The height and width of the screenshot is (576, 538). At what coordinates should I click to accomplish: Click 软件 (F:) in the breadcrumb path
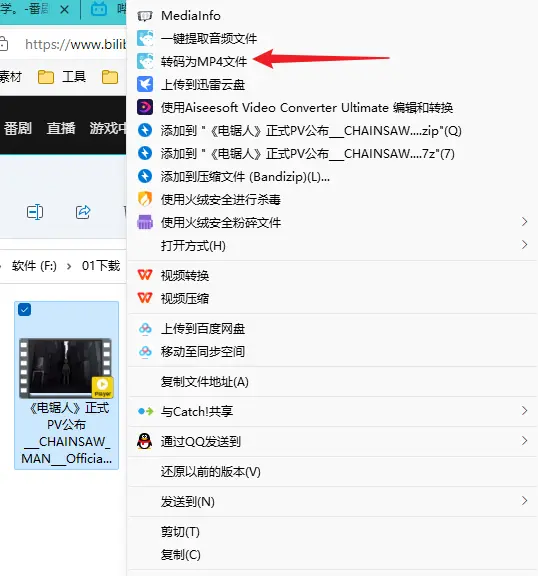(34, 266)
